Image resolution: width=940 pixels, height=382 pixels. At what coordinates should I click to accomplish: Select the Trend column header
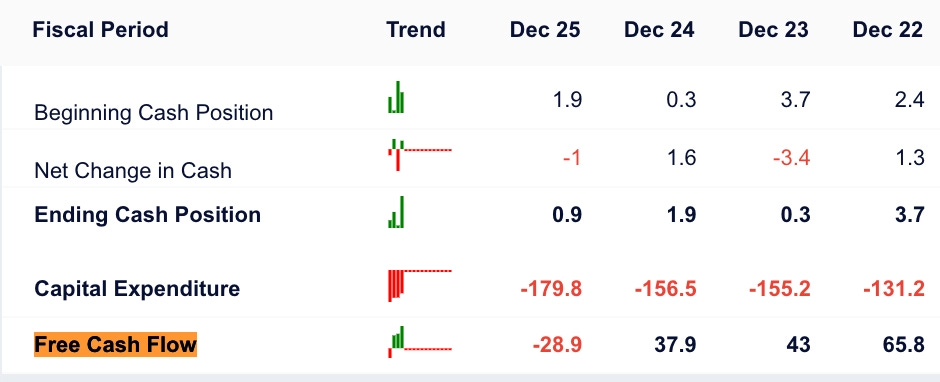[x=416, y=29]
